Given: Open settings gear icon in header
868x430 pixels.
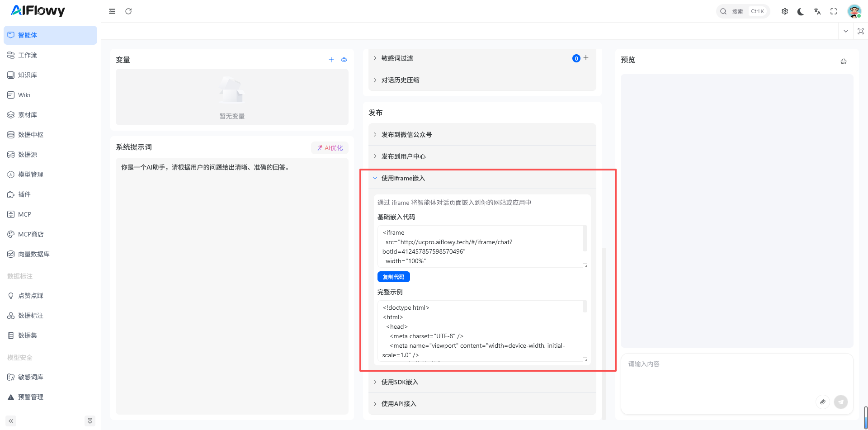Looking at the screenshot, I should click(x=785, y=11).
